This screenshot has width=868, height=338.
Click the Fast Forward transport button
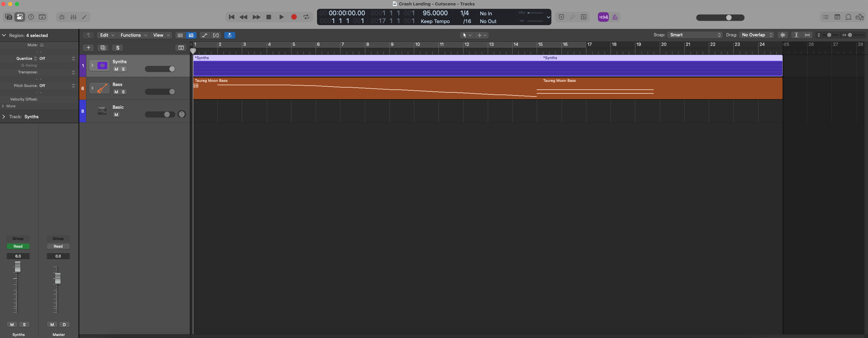256,17
